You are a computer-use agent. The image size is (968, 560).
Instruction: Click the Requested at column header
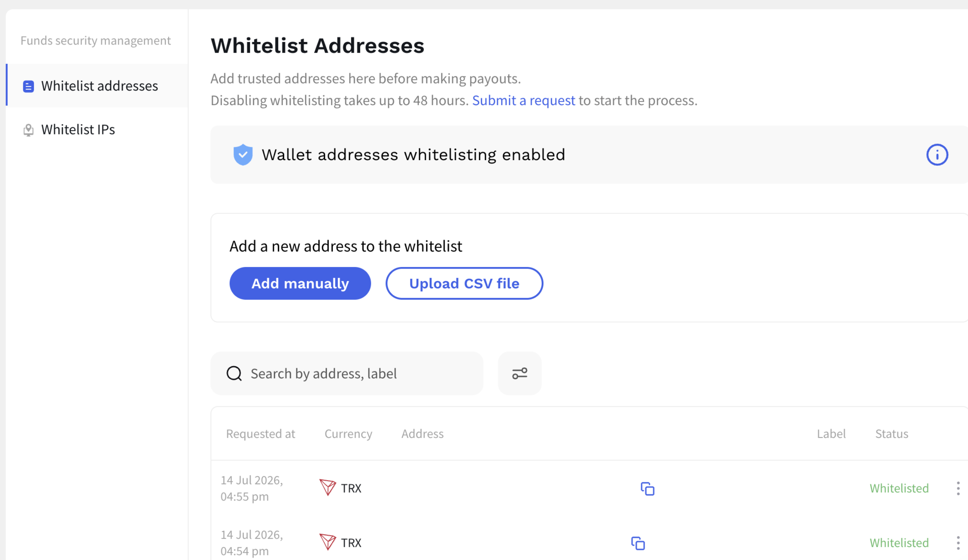[x=260, y=434]
